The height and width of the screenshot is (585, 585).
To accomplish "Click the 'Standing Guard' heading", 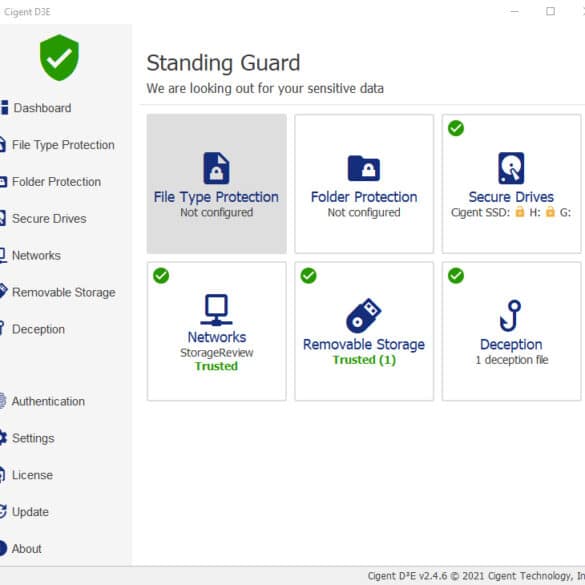I will [223, 63].
